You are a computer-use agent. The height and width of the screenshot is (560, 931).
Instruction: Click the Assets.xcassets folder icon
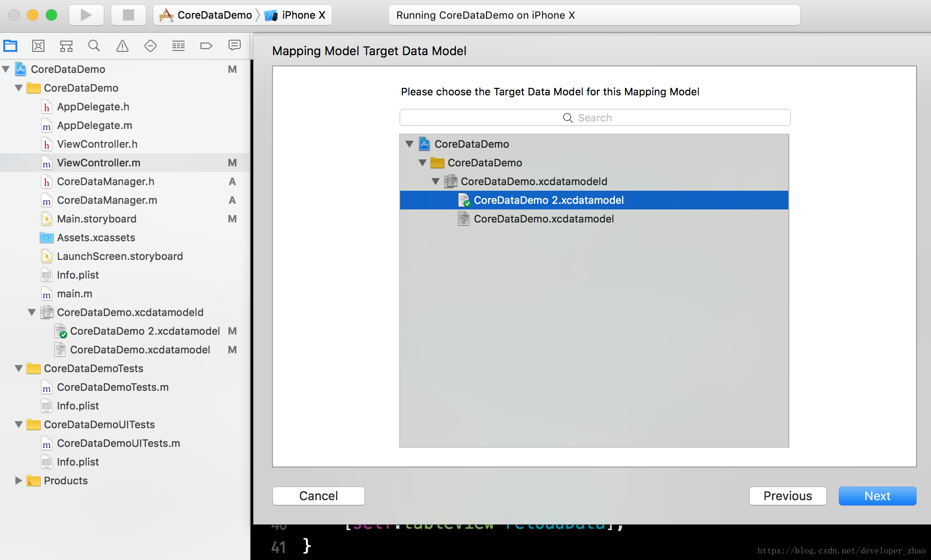(47, 237)
